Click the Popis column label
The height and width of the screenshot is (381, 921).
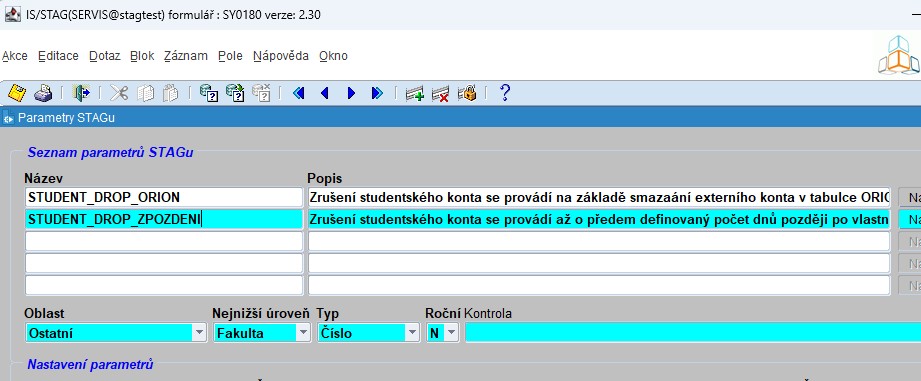click(325, 178)
